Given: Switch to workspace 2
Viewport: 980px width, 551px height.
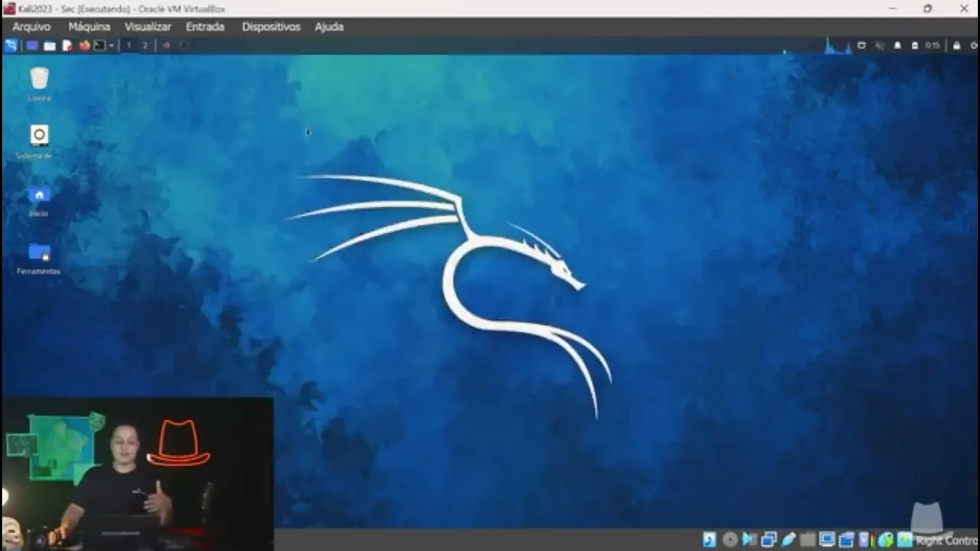Looking at the screenshot, I should [145, 45].
